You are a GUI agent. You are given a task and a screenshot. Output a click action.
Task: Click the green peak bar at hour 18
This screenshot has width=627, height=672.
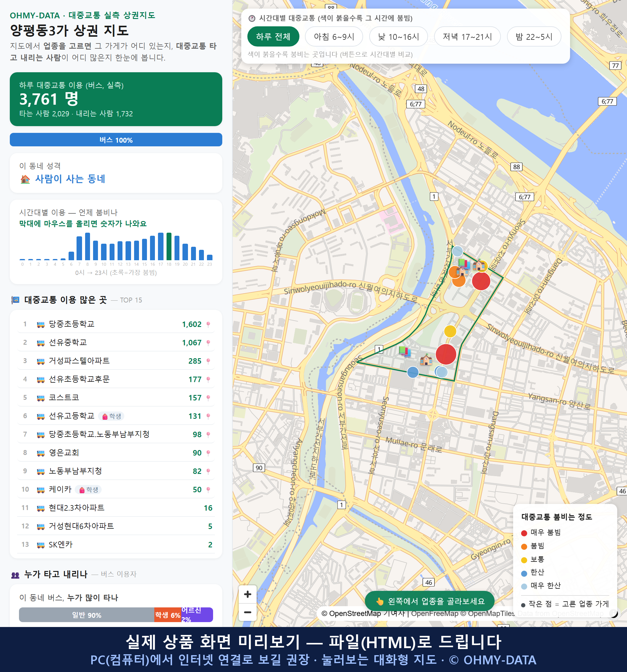pyautogui.click(x=169, y=246)
